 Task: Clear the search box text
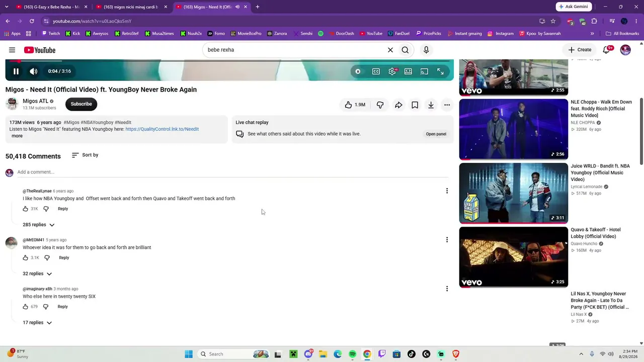tap(390, 50)
